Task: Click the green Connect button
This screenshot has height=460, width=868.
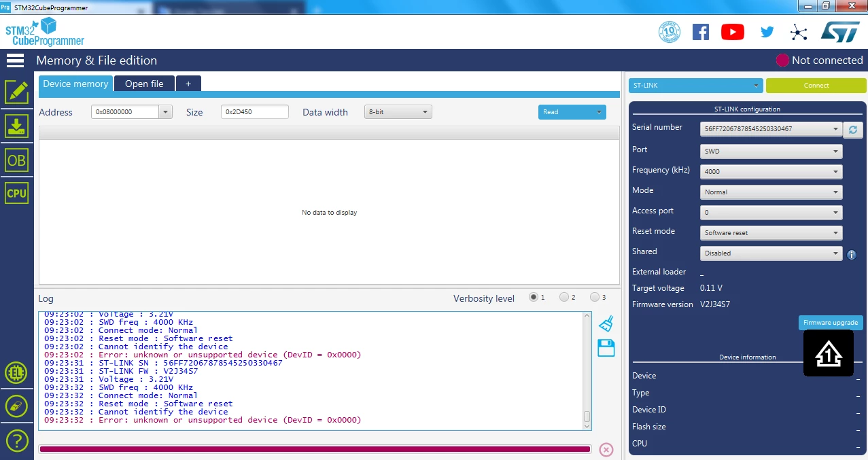Action: coord(816,86)
